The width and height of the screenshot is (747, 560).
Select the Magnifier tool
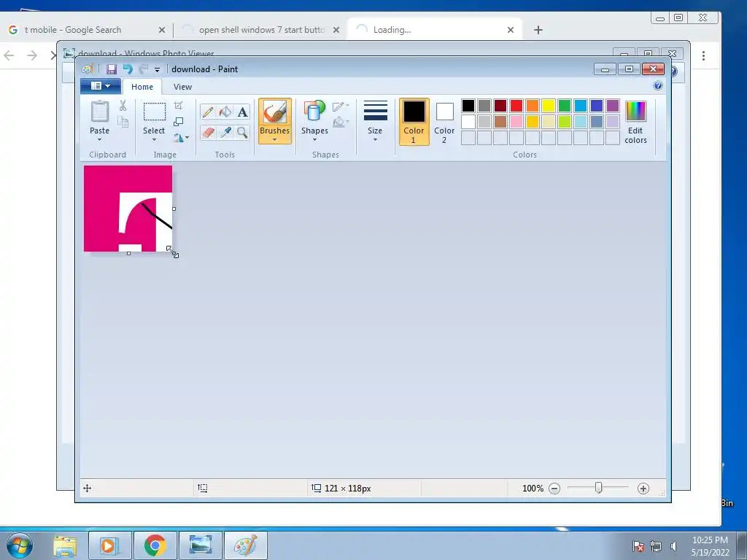click(242, 132)
